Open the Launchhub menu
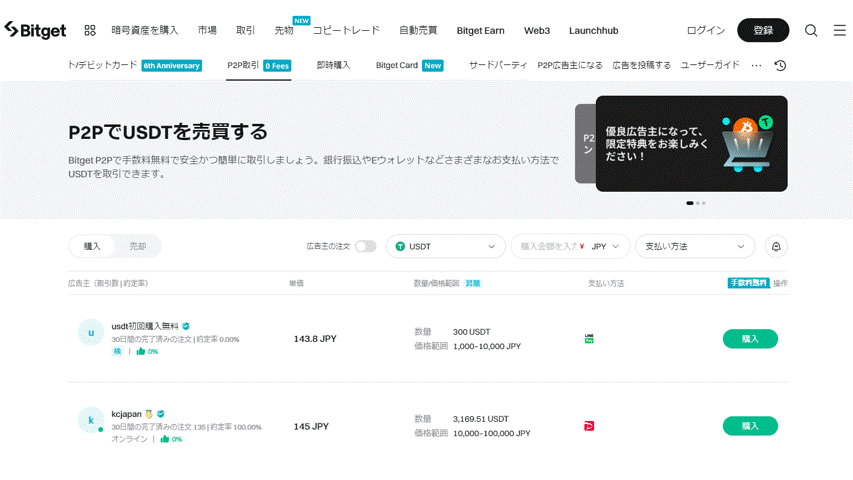 [x=594, y=30]
